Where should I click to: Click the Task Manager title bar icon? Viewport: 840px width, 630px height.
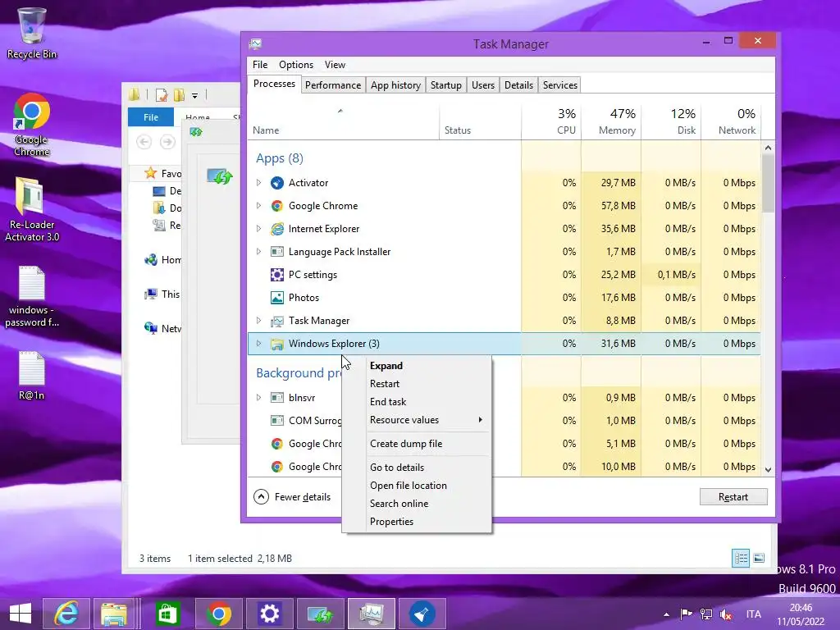(256, 43)
